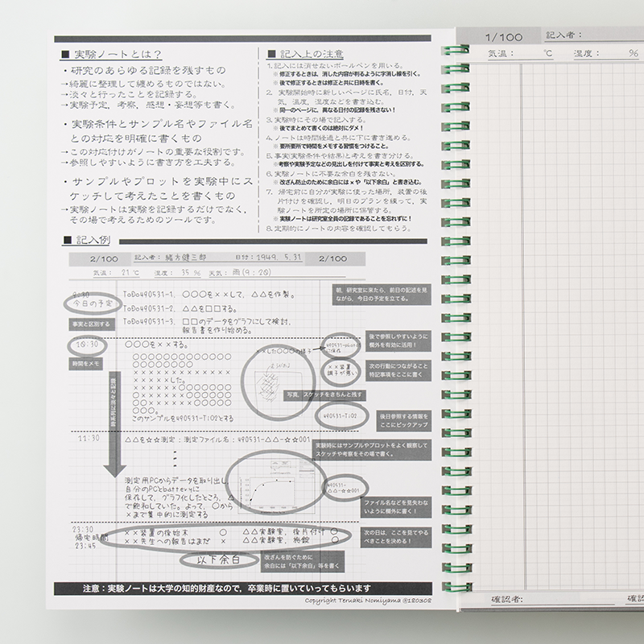644x644 pixels.
Task: Click the black banner "注意:実験ノートは大学の知的財産なので"
Action: tap(243, 588)
